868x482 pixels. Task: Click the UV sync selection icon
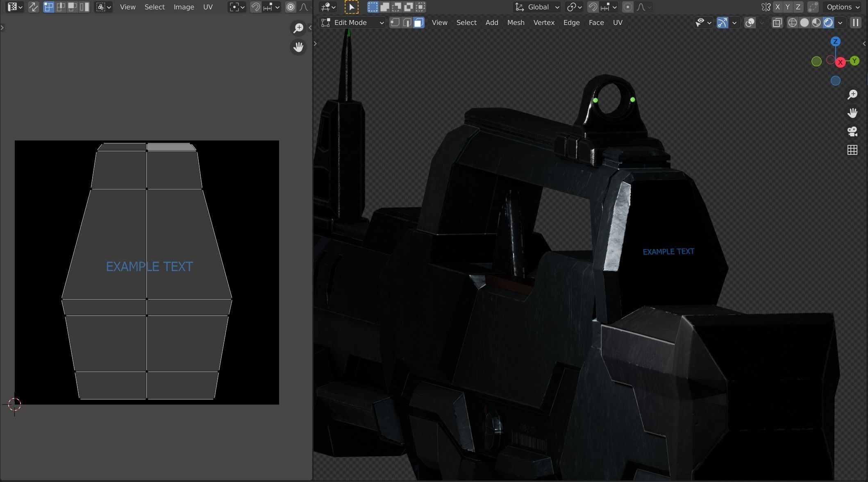tap(33, 7)
